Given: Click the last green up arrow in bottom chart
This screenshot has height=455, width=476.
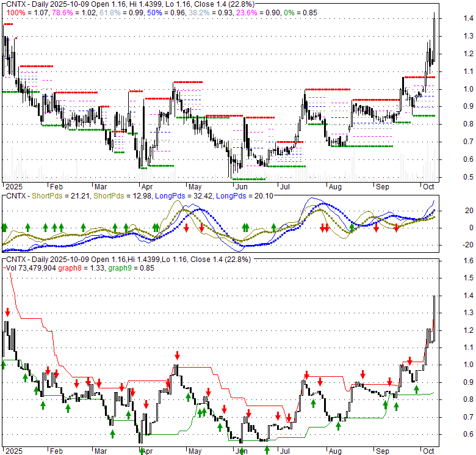Looking at the screenshot, I should [x=417, y=390].
